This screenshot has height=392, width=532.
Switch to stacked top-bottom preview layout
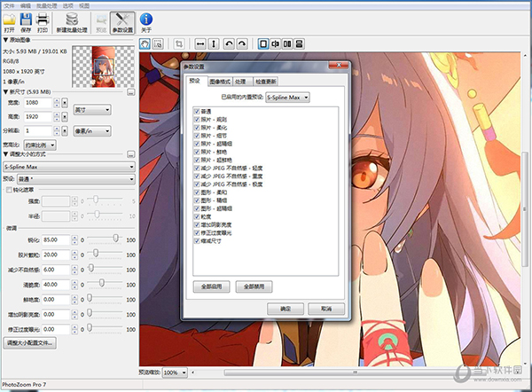pyautogui.click(x=300, y=43)
